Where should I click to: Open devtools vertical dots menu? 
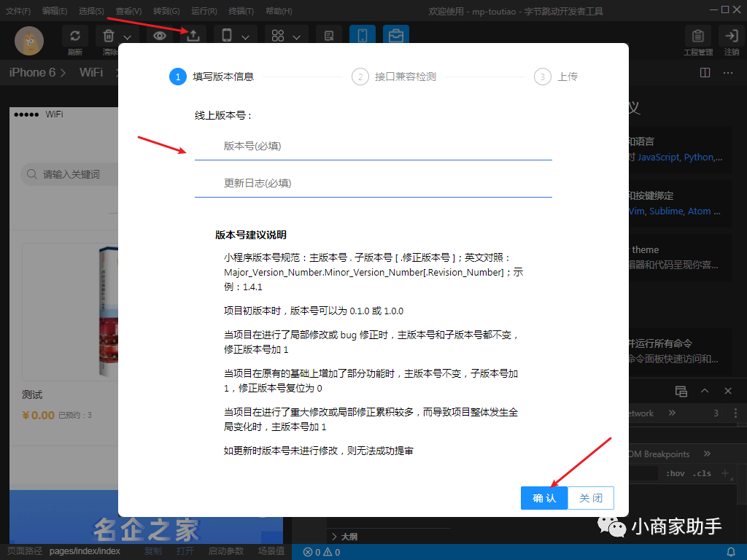(735, 413)
